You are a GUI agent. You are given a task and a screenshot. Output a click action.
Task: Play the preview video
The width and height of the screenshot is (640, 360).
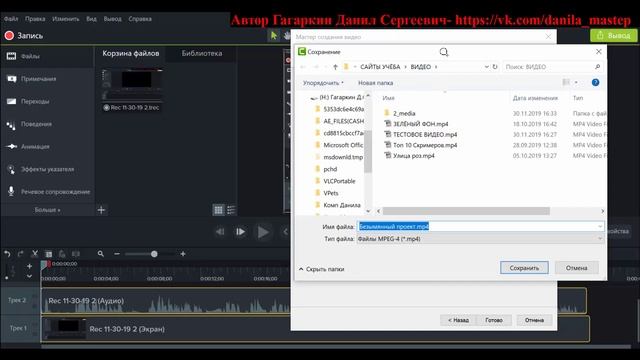click(x=263, y=232)
